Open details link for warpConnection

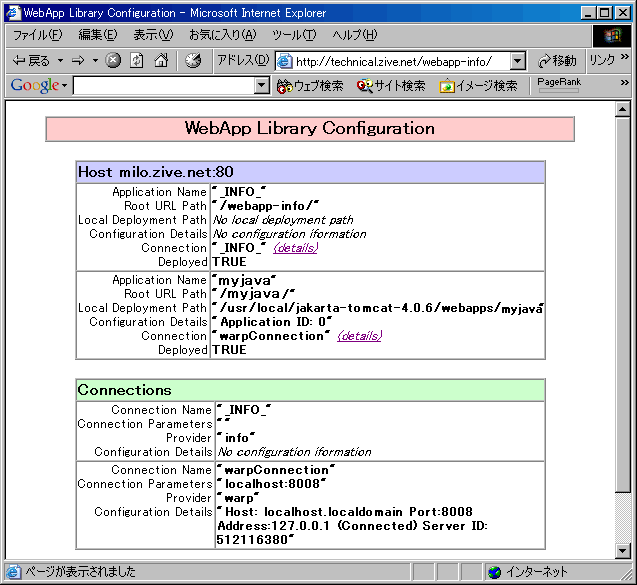pyautogui.click(x=360, y=336)
